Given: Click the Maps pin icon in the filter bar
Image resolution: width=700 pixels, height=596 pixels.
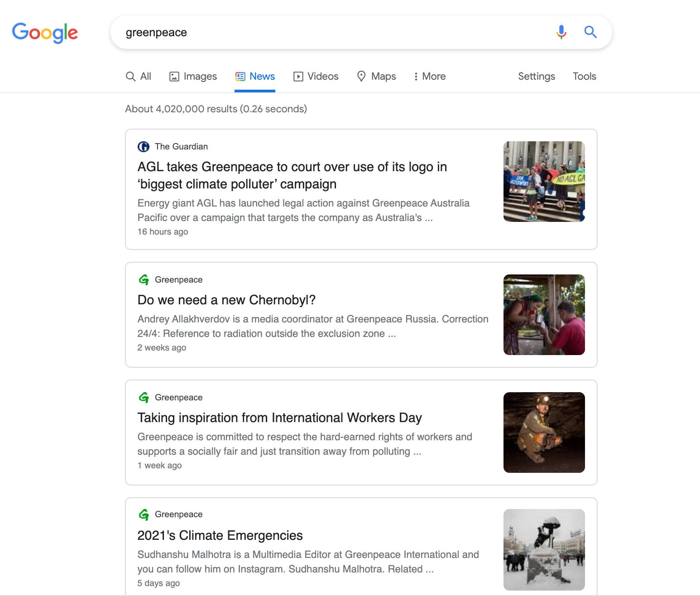Looking at the screenshot, I should coord(361,76).
